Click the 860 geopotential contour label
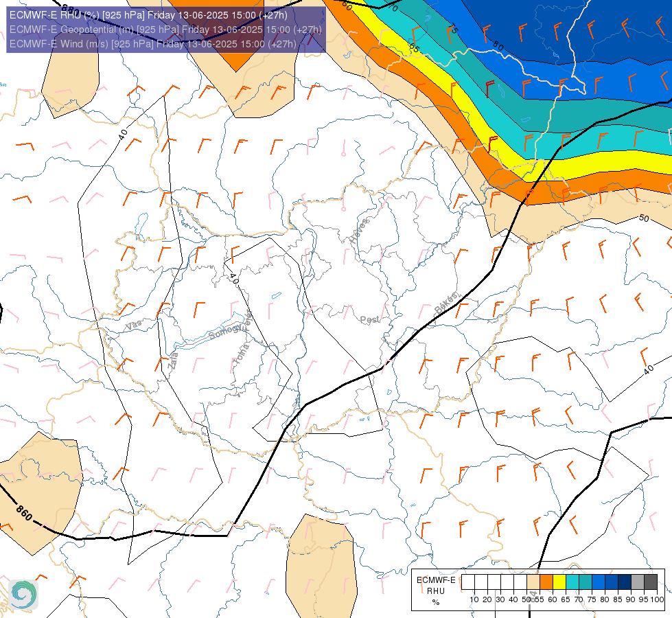Screen dimensions: 672x618 pyautogui.click(x=24, y=513)
